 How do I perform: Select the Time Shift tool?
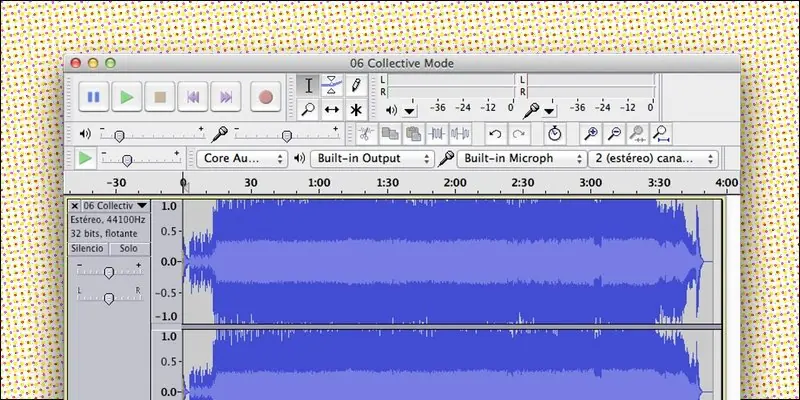pos(332,109)
